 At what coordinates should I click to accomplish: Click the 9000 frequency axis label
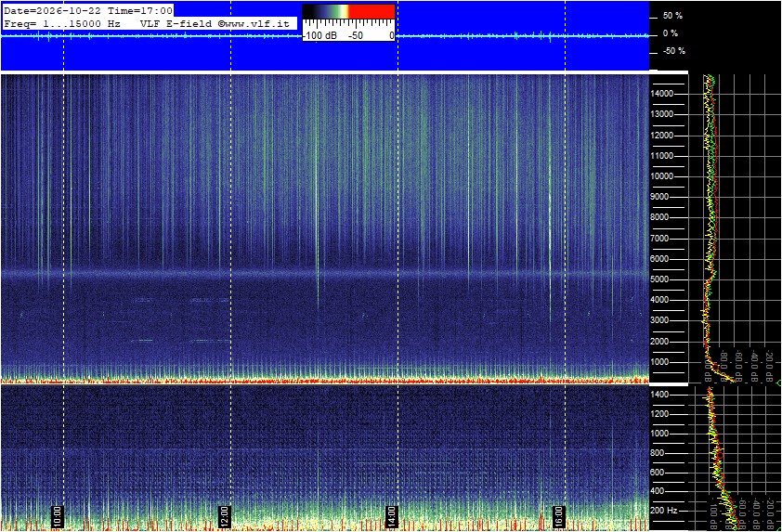[x=659, y=197]
